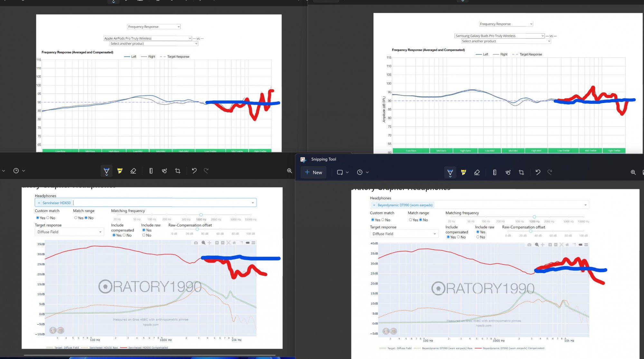Toggle touch writing in left Snipping Tool toolbar
The width and height of the screenshot is (644, 359).
pos(164,171)
